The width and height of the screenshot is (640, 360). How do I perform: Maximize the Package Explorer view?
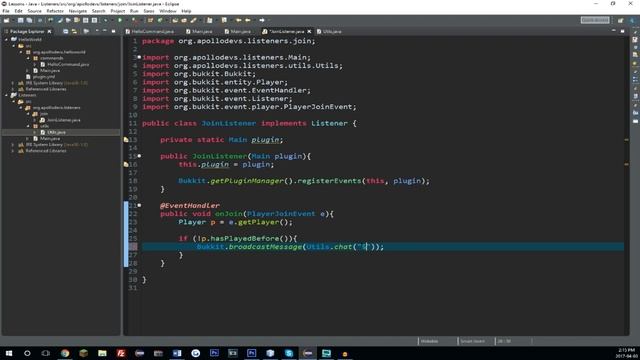(113, 31)
